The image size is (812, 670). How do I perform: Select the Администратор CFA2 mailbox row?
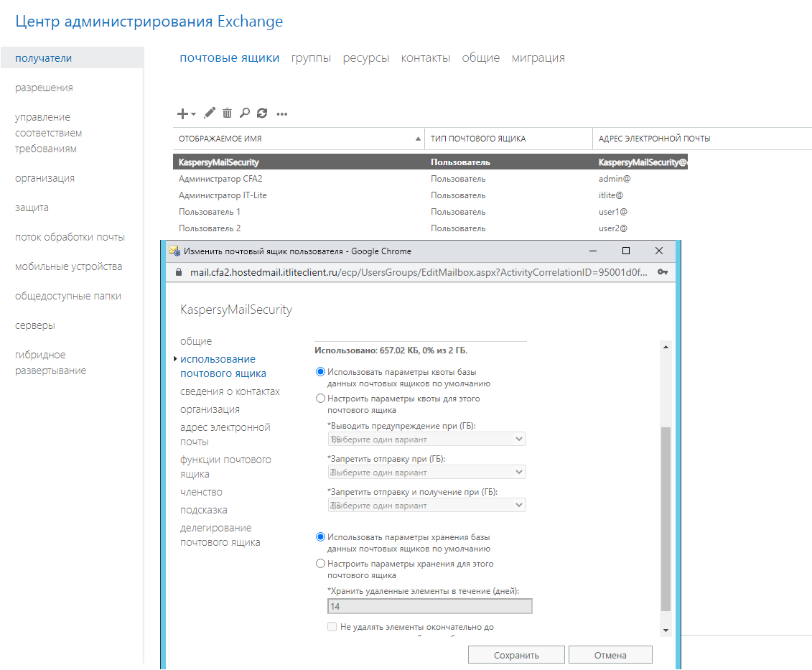pyautogui.click(x=430, y=179)
